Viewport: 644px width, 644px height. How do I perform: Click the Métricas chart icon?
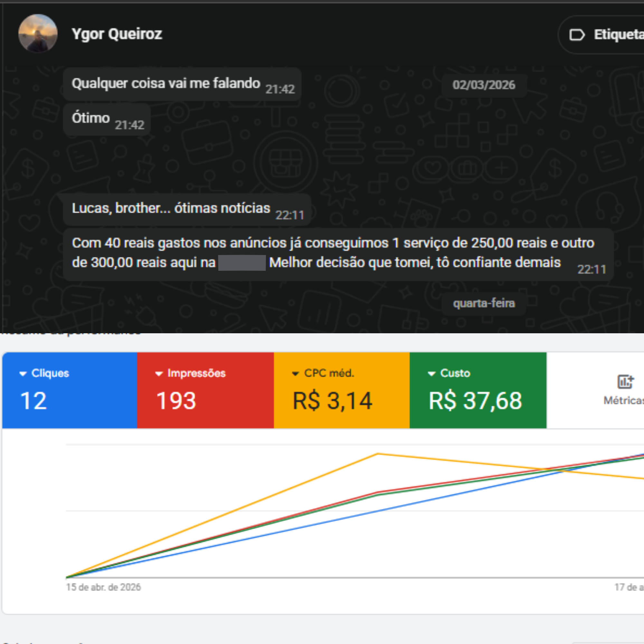625,382
